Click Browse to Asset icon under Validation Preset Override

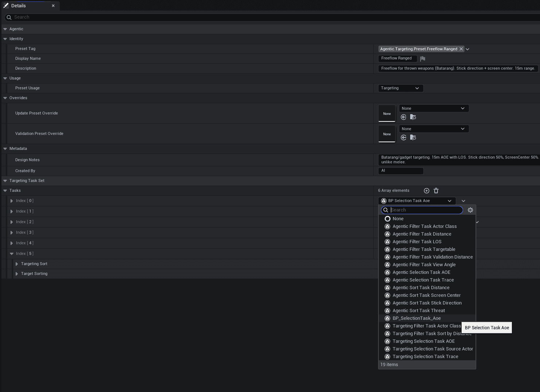click(413, 137)
